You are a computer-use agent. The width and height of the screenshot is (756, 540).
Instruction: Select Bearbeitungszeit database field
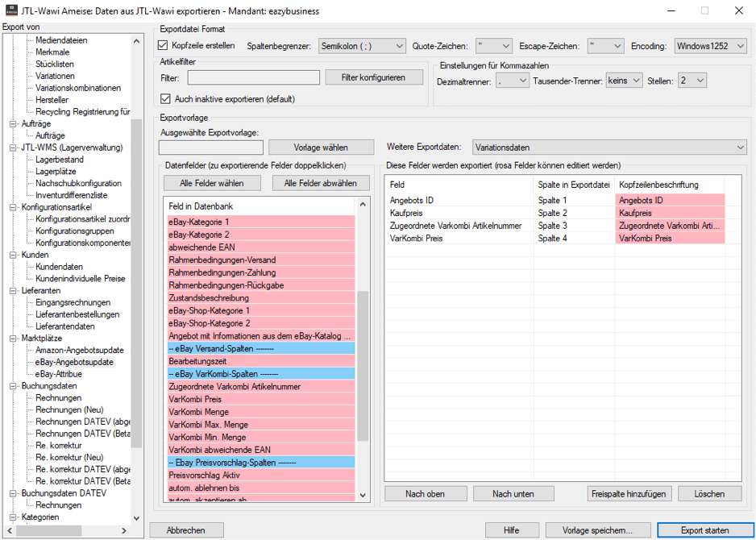pos(261,361)
